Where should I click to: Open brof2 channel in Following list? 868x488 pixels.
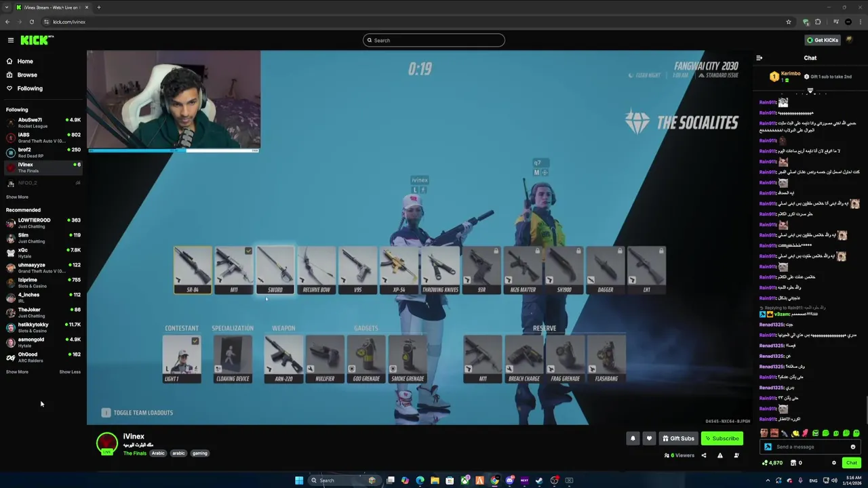[43, 152]
